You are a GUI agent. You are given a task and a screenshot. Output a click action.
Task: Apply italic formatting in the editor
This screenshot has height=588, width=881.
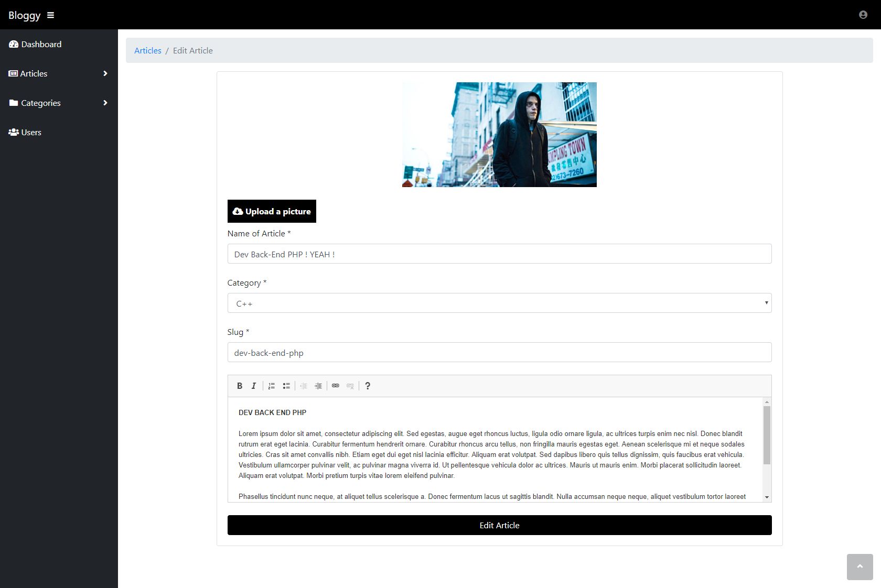click(x=254, y=386)
